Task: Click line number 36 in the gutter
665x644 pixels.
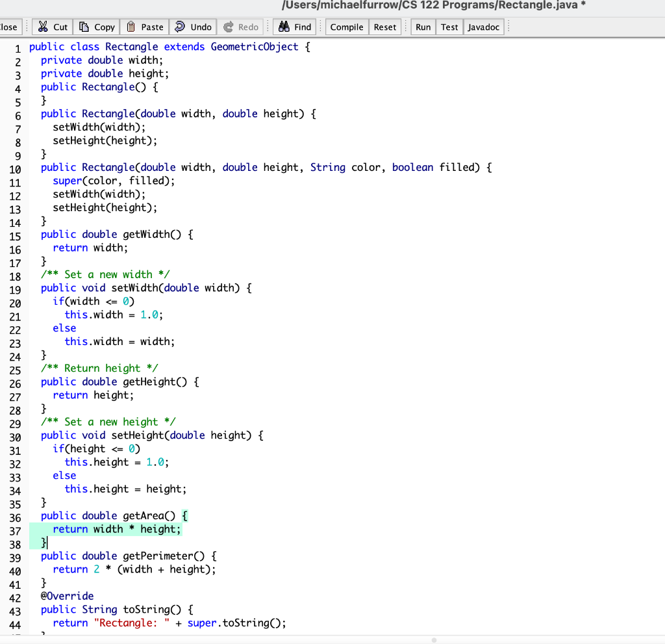Action: point(15,518)
